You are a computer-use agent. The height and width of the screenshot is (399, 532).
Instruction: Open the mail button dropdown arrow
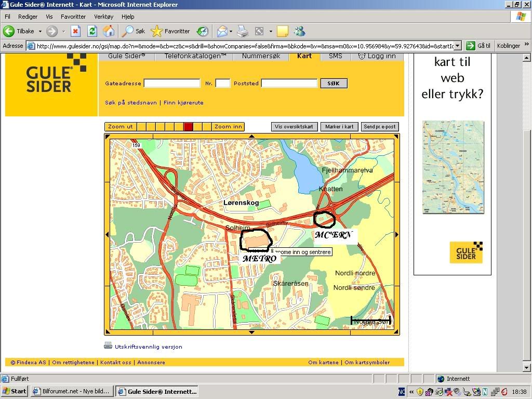(231, 32)
